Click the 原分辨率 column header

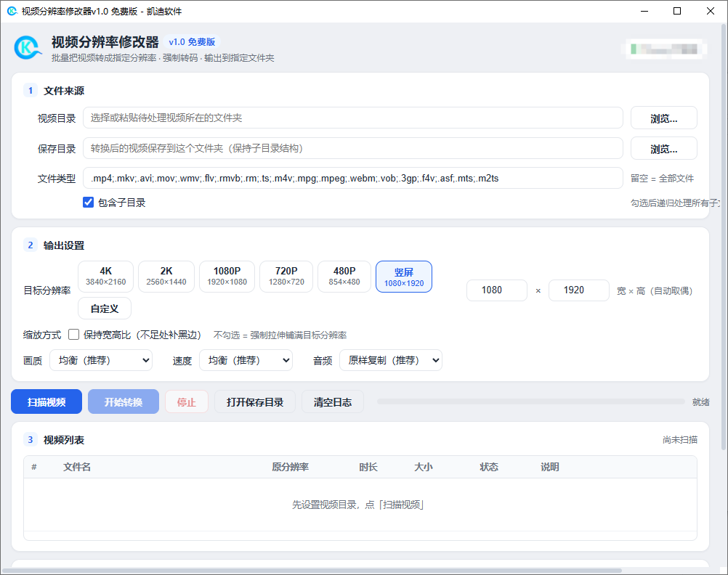[x=290, y=467]
